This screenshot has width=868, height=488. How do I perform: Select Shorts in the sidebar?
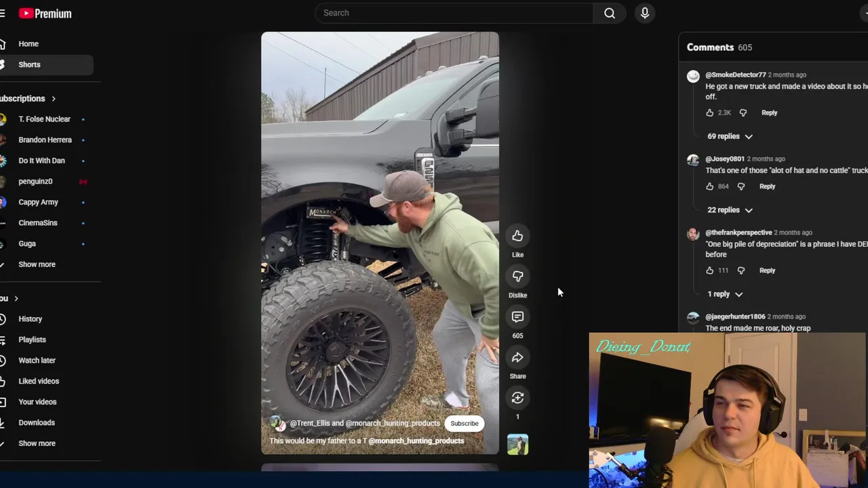pyautogui.click(x=29, y=64)
